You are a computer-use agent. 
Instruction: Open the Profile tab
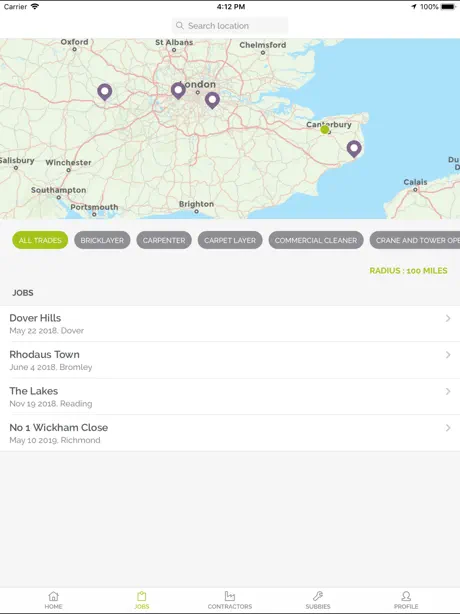(x=406, y=600)
